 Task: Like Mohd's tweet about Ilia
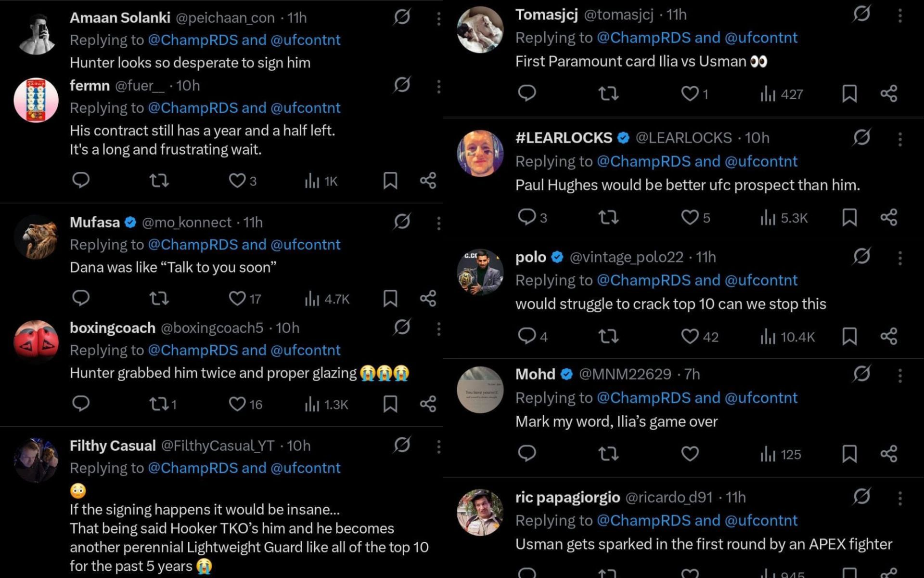coord(690,454)
